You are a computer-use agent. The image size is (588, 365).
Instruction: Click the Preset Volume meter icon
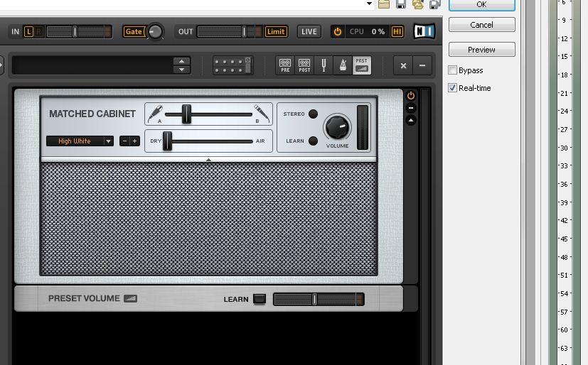pyautogui.click(x=131, y=298)
